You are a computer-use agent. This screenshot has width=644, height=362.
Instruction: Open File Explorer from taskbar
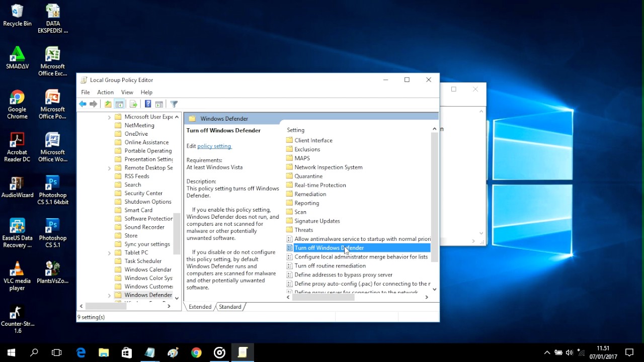point(104,352)
